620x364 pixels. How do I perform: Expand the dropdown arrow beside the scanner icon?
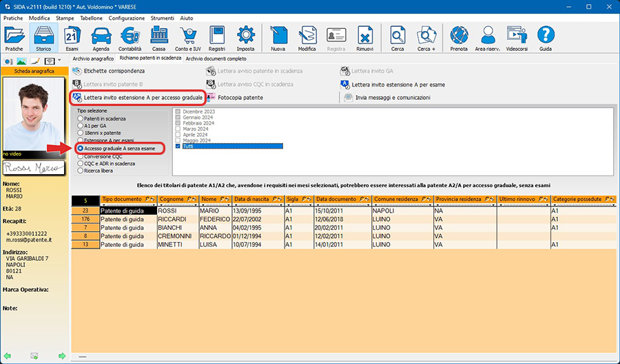coord(59,61)
